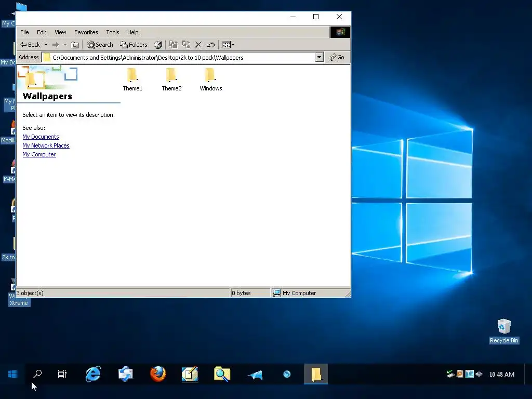The height and width of the screenshot is (399, 532).
Task: Open the History toolbar icon
Action: pyautogui.click(x=158, y=45)
